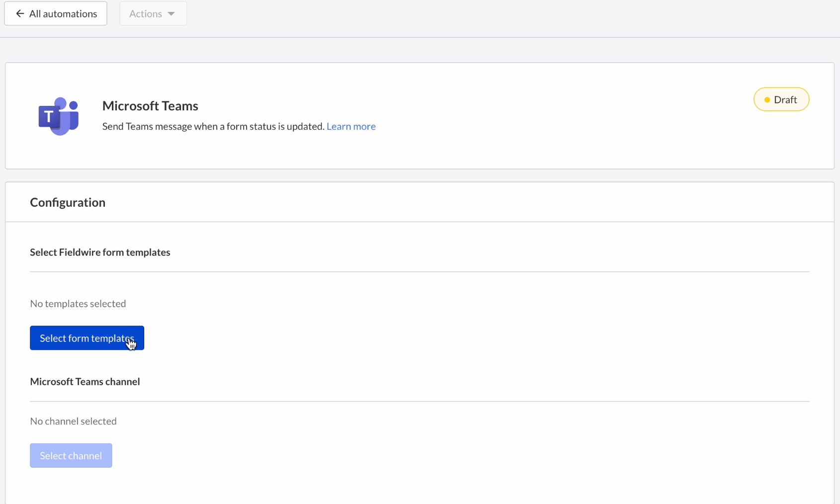Click 'Select Fieldwire form templates' heading
840x504 pixels.
pyautogui.click(x=100, y=252)
